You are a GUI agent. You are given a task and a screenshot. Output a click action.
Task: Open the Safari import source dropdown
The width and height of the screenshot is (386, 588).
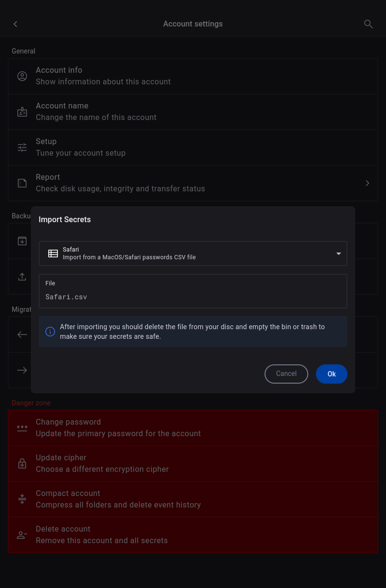coord(193,254)
